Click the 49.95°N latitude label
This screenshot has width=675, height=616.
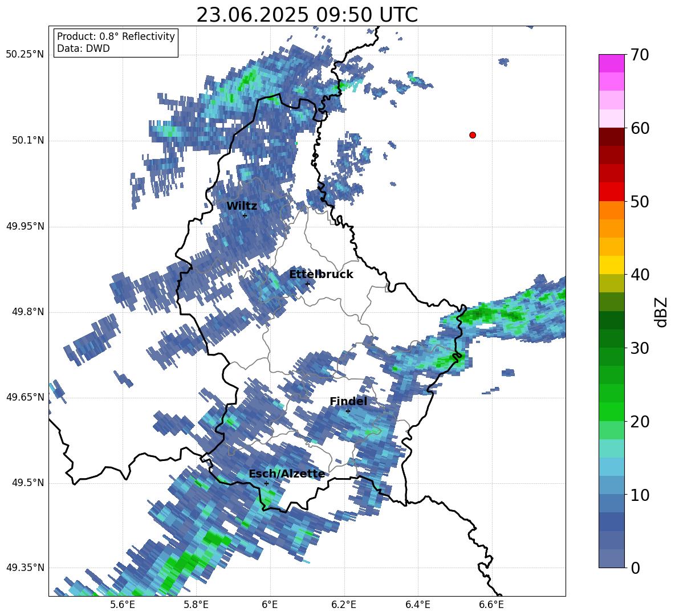25,226
